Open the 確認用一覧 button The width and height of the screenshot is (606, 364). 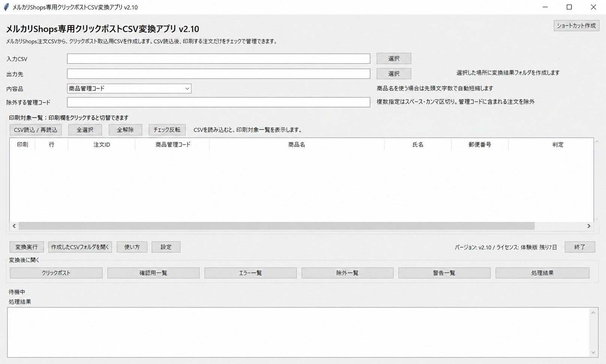point(154,273)
